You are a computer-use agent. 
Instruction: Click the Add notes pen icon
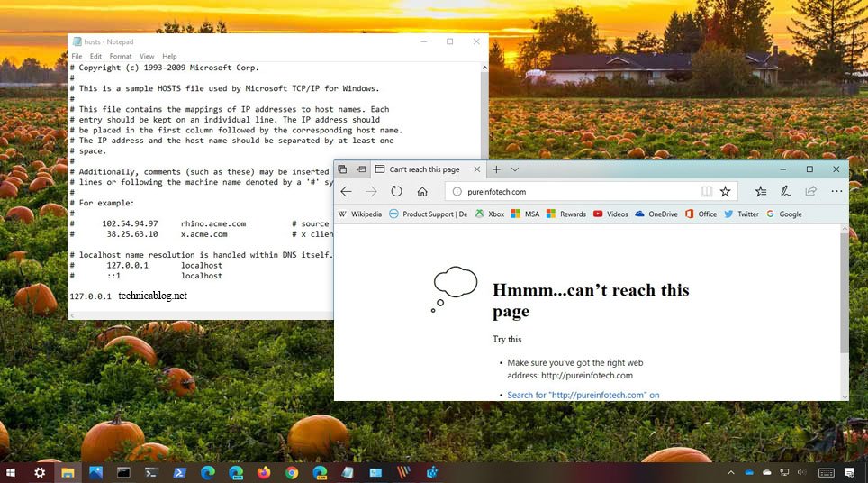785,191
